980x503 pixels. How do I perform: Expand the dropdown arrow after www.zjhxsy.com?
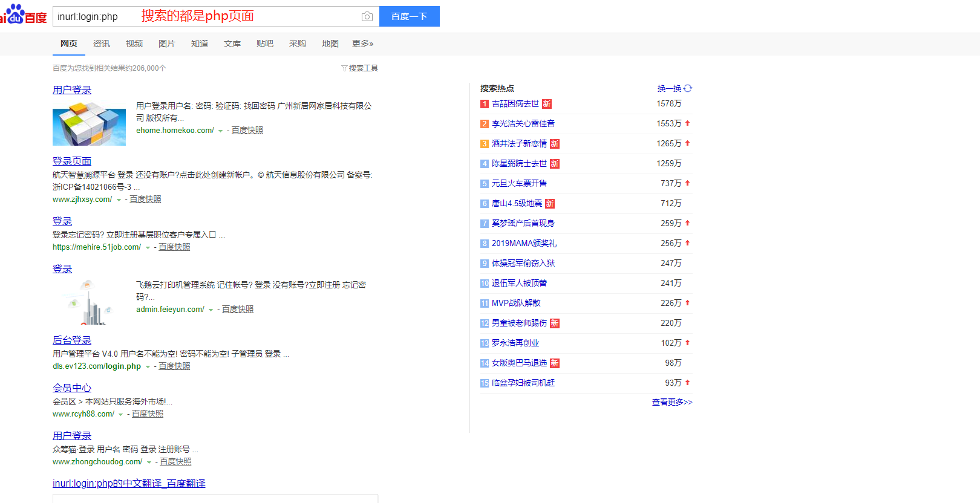119,200
